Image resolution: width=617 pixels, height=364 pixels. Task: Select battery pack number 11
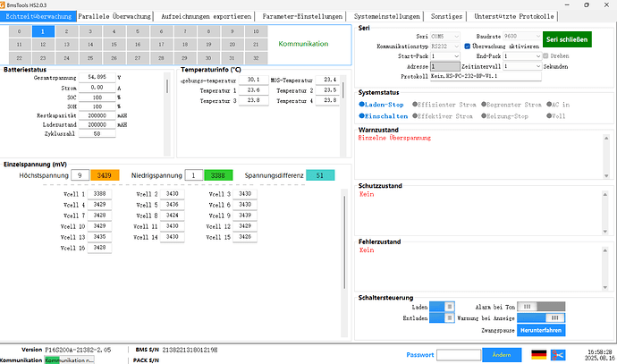[x=20, y=45]
